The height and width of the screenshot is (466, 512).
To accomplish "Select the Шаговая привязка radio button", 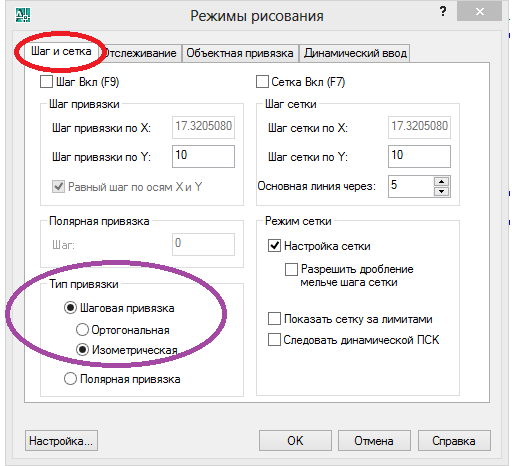I will point(70,308).
